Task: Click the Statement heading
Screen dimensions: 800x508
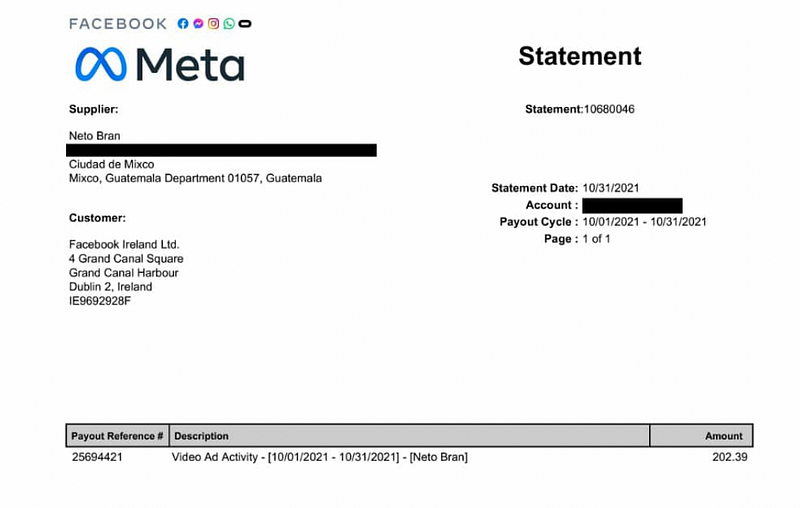Action: 579,56
